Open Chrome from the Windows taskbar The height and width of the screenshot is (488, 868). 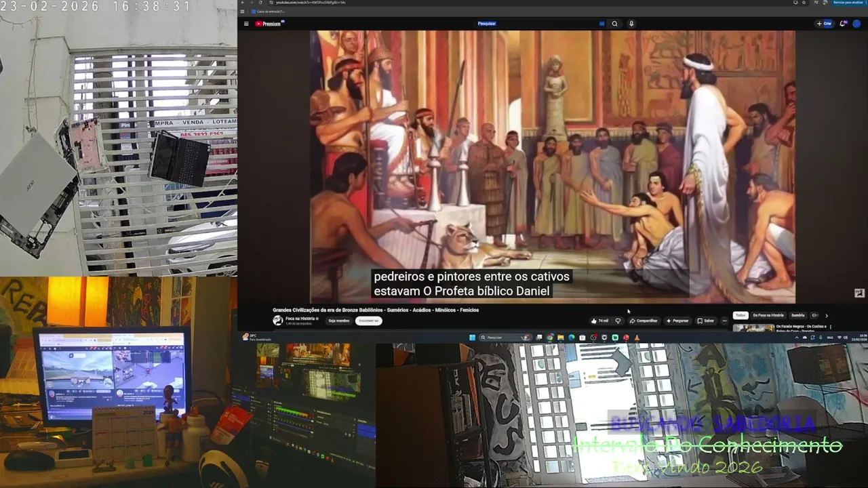click(x=551, y=338)
